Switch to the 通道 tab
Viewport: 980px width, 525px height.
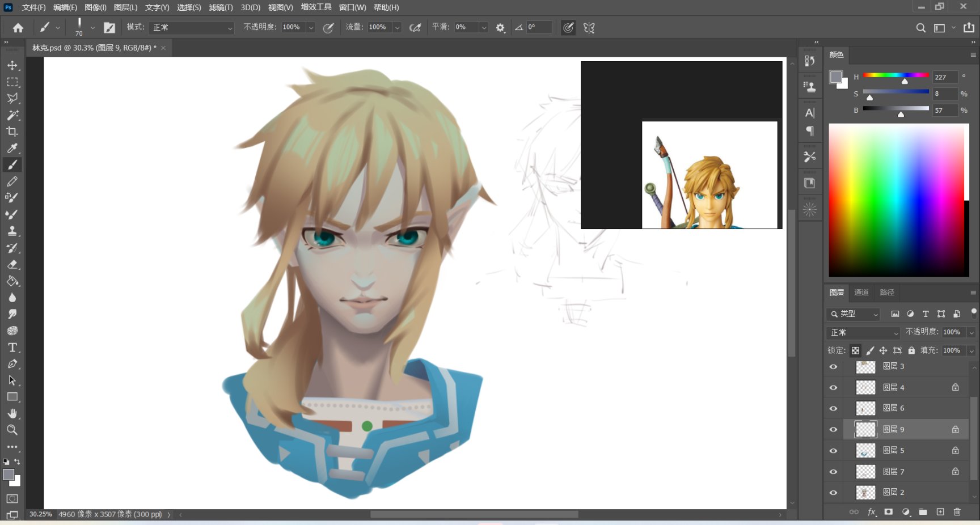click(x=861, y=293)
